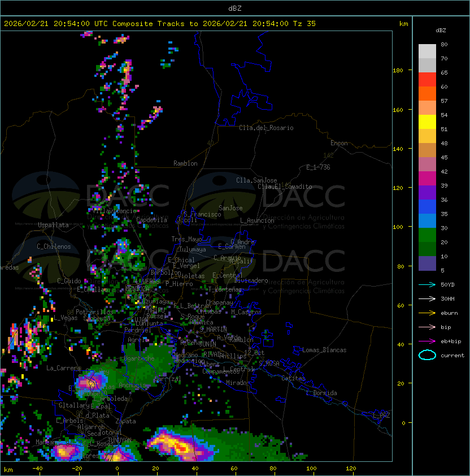The image size is (470, 476).
Task: Click the M_Caseros map label
Action: [x=246, y=312]
